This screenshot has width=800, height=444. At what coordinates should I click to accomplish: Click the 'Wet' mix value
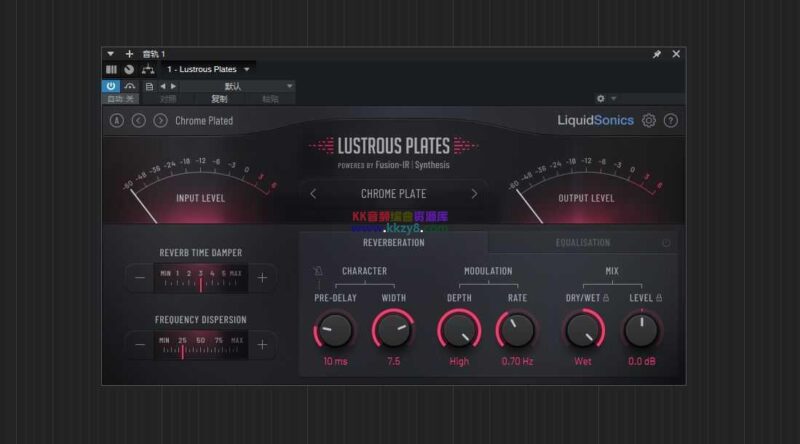(583, 361)
